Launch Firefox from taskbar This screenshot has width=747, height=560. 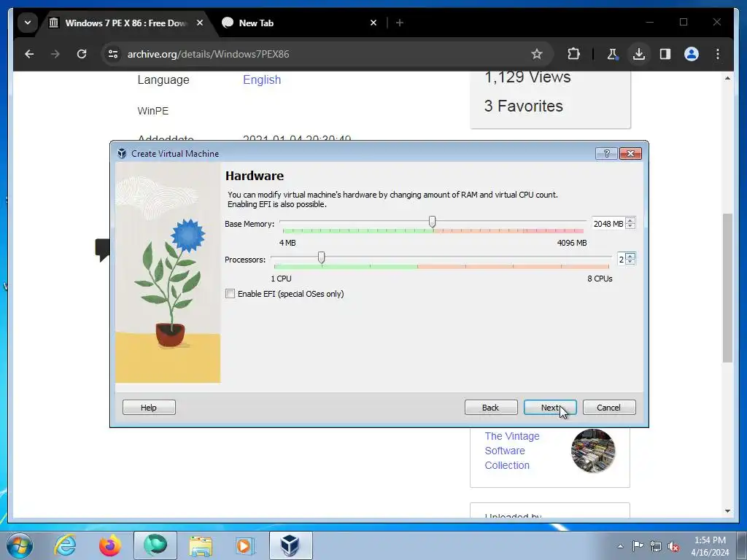110,545
